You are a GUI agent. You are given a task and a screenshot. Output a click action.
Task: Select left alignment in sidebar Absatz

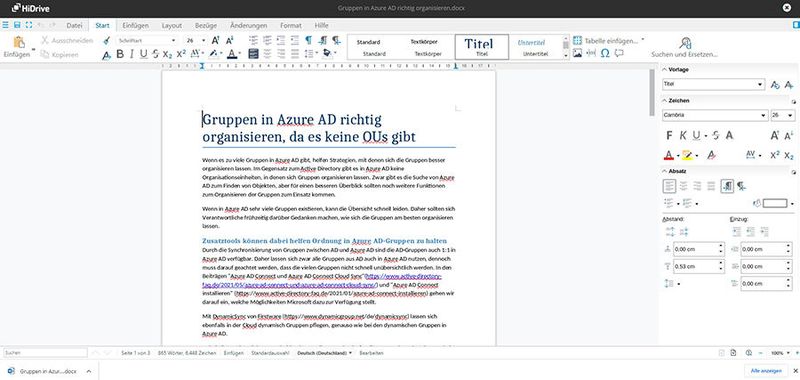[x=669, y=186]
